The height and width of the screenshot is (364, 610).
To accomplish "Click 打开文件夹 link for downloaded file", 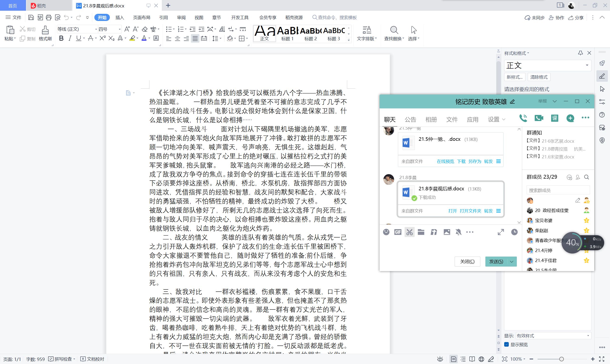I will [470, 211].
